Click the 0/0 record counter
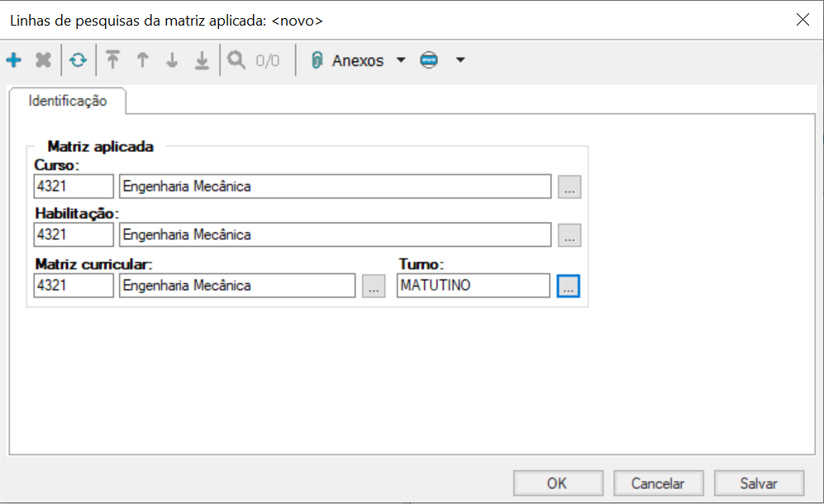The width and height of the screenshot is (824, 504). coord(268,60)
